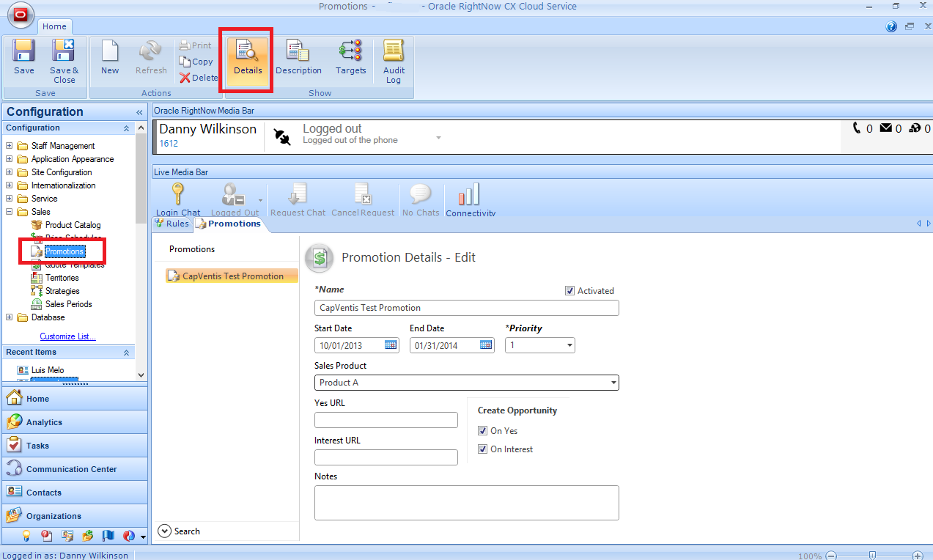Open the Analytics navigation button

pos(44,422)
